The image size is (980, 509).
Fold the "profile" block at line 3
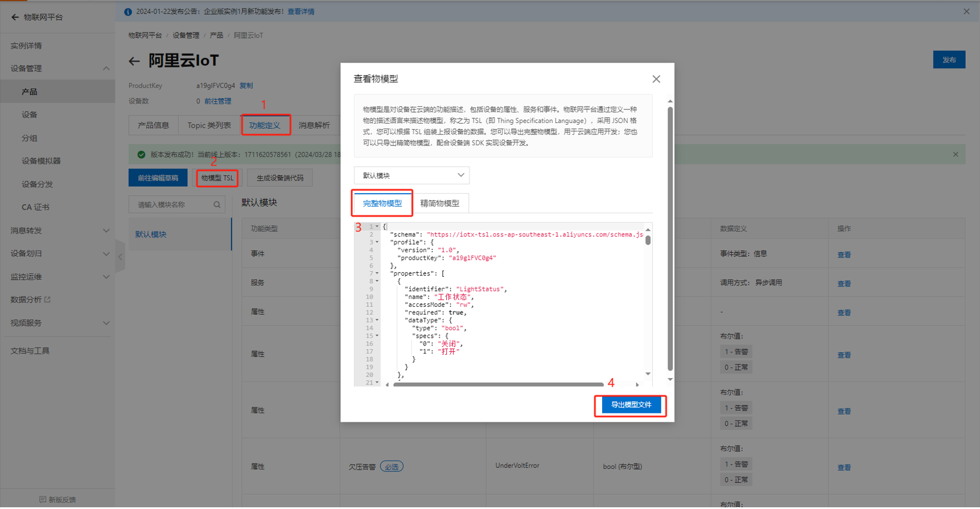point(377,243)
